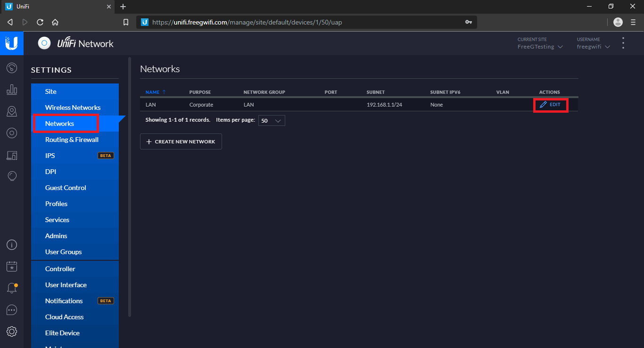Bookmark this page icon
This screenshot has height=348, width=644.
pyautogui.click(x=126, y=22)
